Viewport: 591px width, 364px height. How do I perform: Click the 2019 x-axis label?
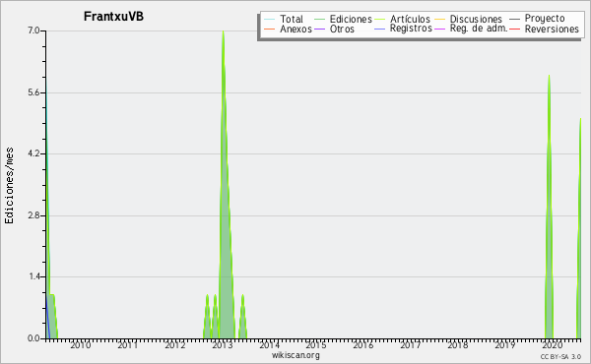pos(504,345)
